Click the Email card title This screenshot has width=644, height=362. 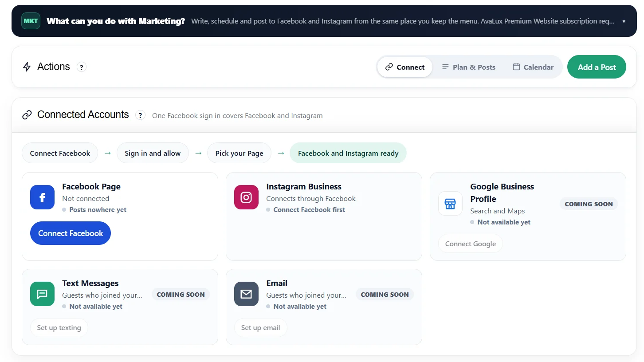coord(277,283)
